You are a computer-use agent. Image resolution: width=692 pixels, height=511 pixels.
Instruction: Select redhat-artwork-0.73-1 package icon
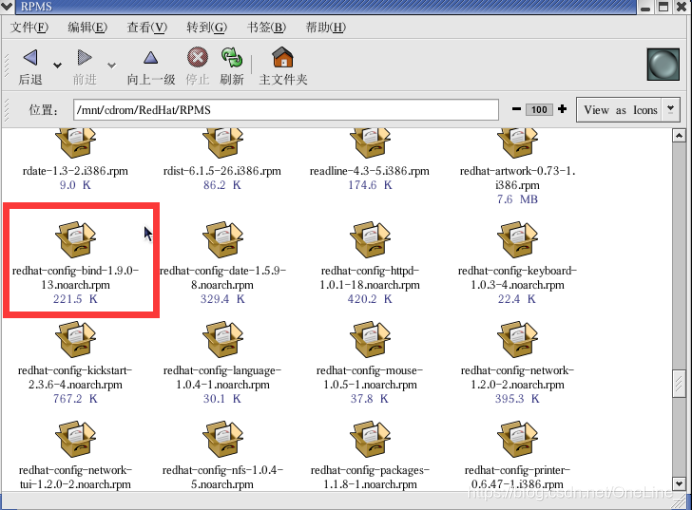[517, 143]
